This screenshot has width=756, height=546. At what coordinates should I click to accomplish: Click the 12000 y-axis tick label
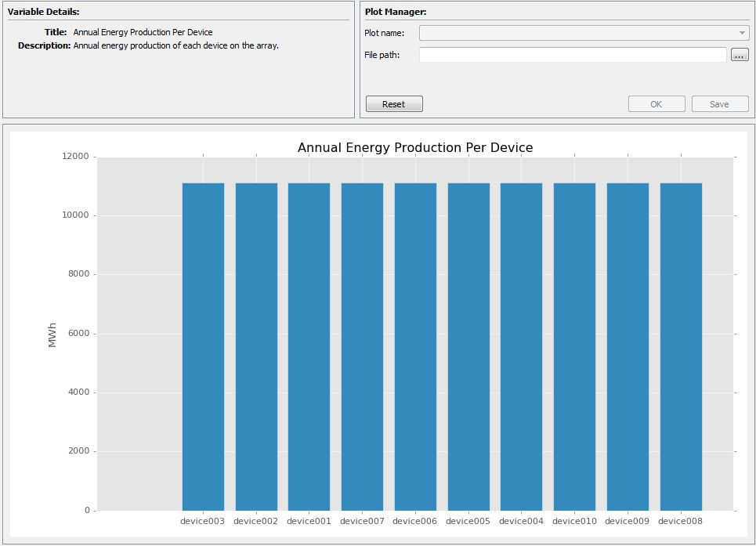click(x=77, y=157)
